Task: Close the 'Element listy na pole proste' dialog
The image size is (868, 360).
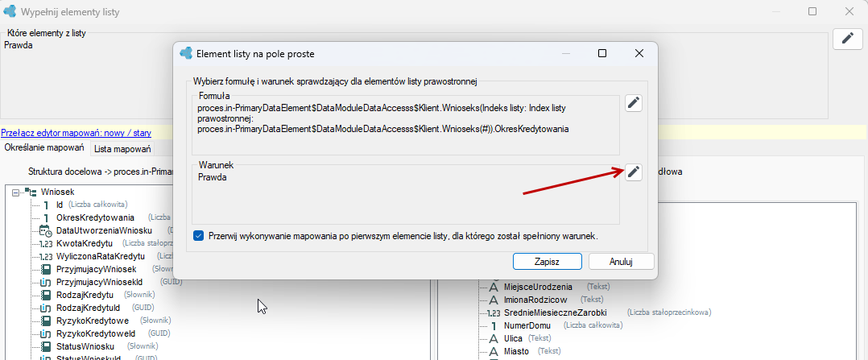Action: point(639,53)
